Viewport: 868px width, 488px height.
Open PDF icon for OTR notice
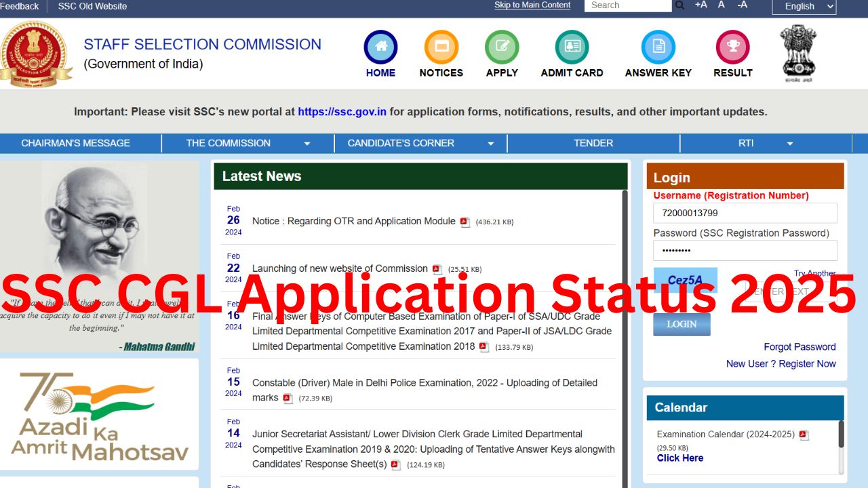pos(465,222)
